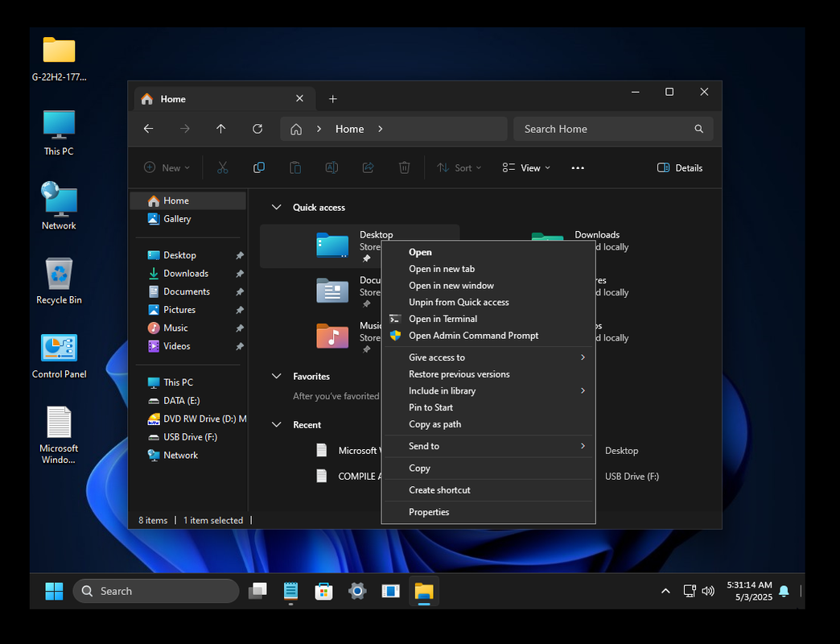This screenshot has height=644, width=840.
Task: Open the clock and date flyout
Action: point(749,591)
